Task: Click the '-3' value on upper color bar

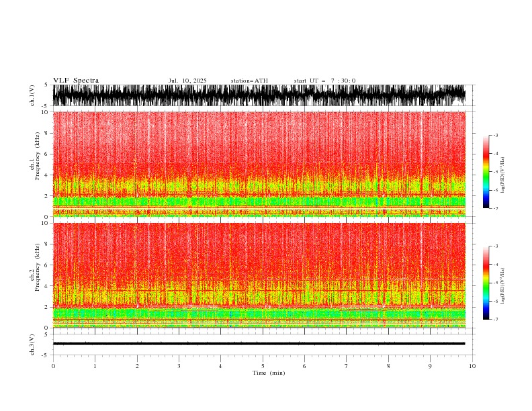Action: [495, 135]
